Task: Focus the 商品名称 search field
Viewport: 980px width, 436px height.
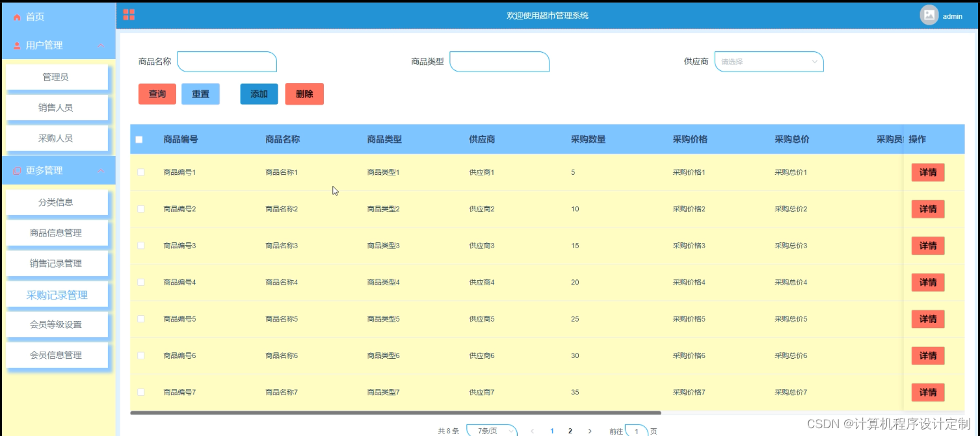Action: tap(227, 62)
